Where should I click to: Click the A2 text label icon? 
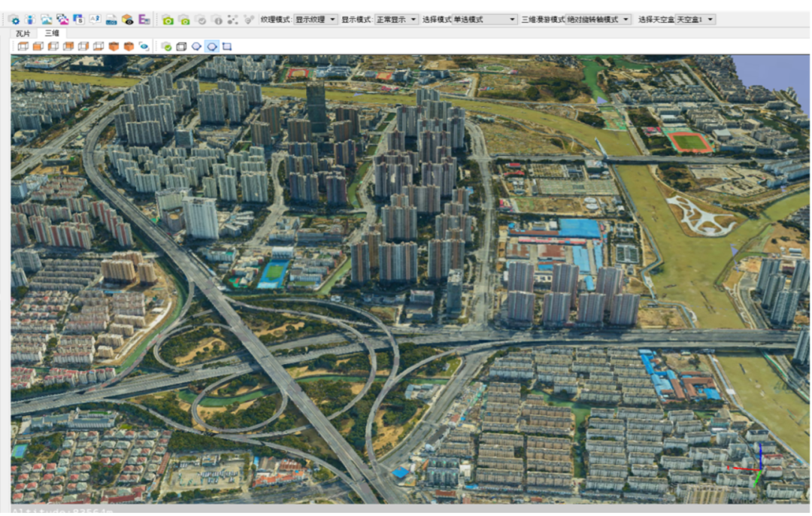coord(95,20)
